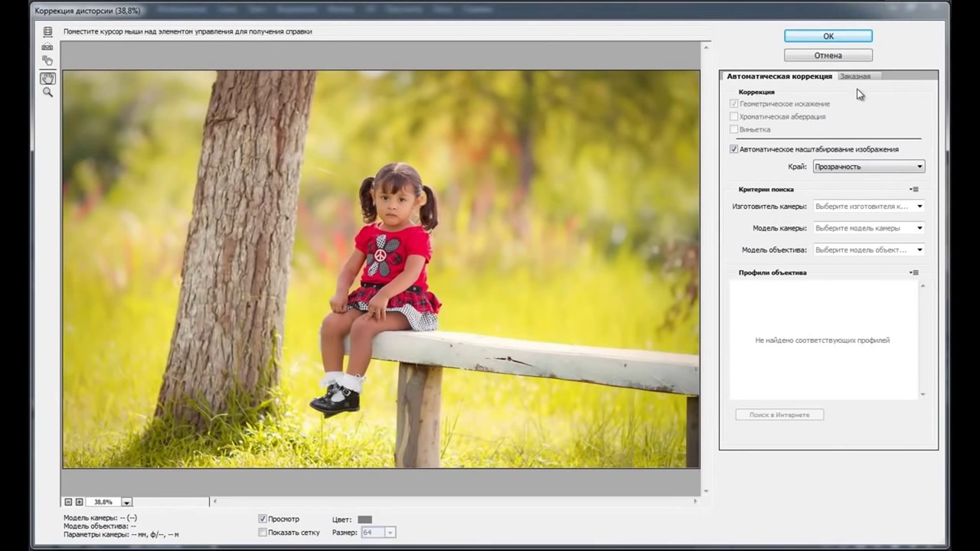Switch to the Заказная tab
980x551 pixels.
pos(854,77)
